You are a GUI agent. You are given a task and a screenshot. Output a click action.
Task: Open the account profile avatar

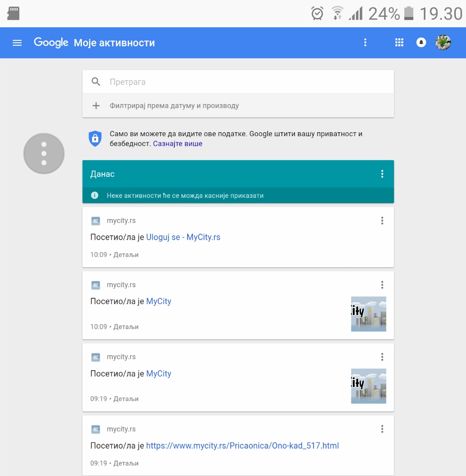(443, 42)
